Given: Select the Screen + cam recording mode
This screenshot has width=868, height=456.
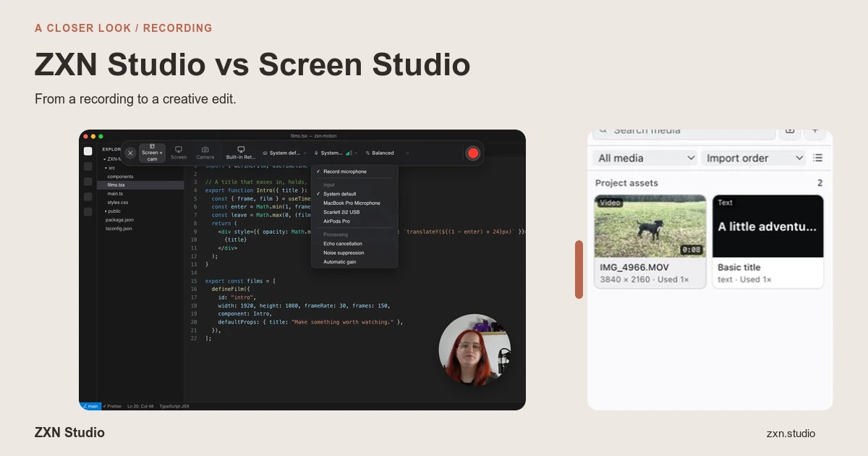Looking at the screenshot, I should coord(152,153).
